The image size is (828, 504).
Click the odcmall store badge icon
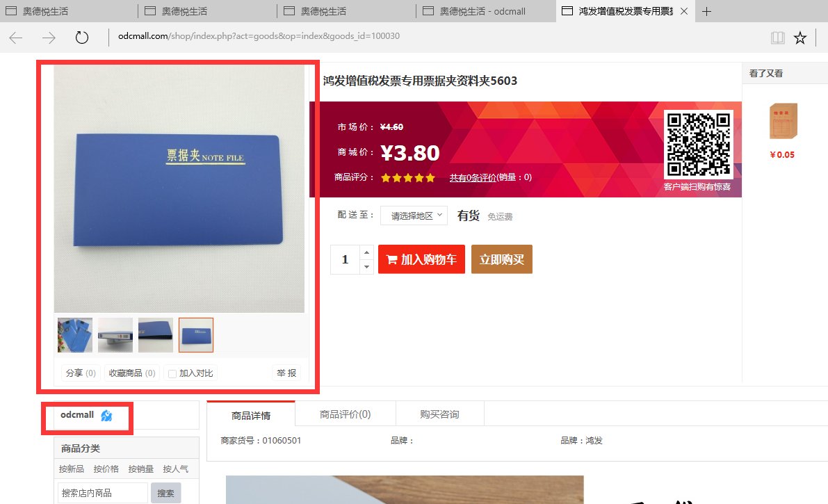point(106,416)
